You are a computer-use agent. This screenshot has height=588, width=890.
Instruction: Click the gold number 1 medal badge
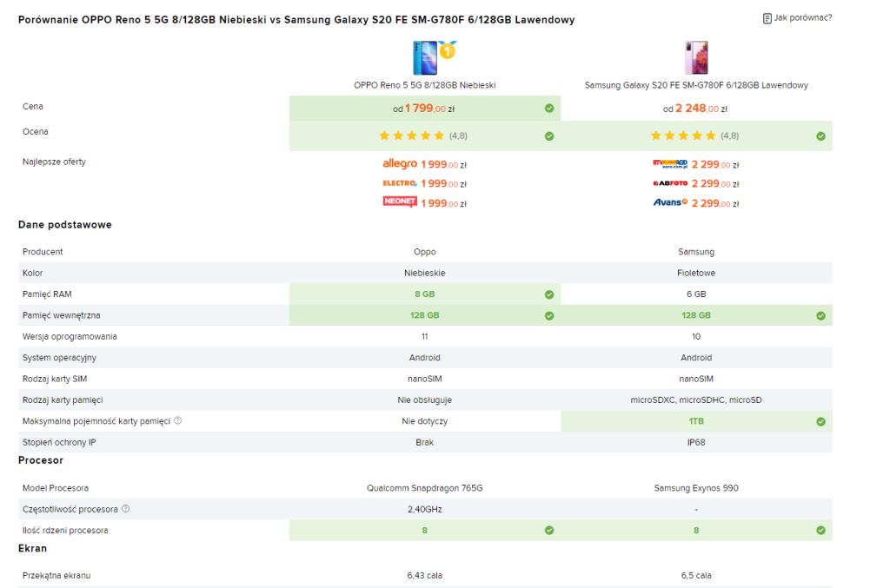click(x=448, y=50)
